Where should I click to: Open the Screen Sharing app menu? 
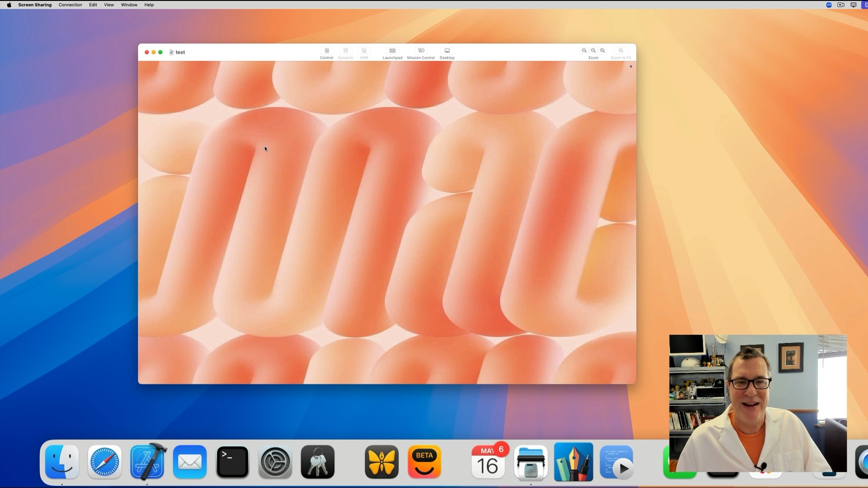coord(35,5)
